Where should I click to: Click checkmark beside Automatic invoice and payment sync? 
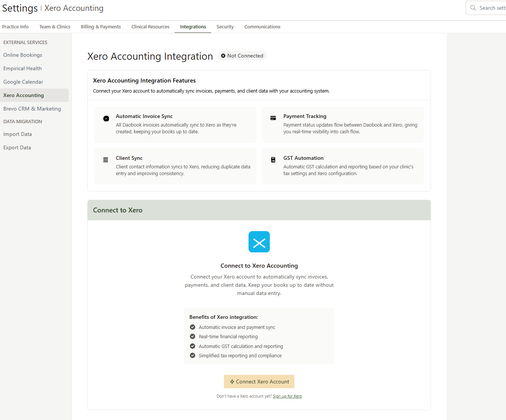193,327
